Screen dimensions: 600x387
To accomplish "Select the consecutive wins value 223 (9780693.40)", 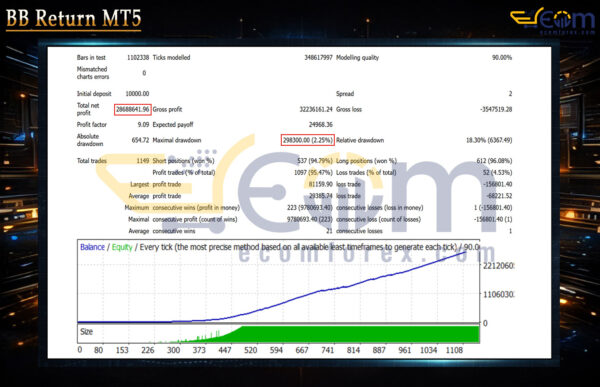I will tap(310, 207).
